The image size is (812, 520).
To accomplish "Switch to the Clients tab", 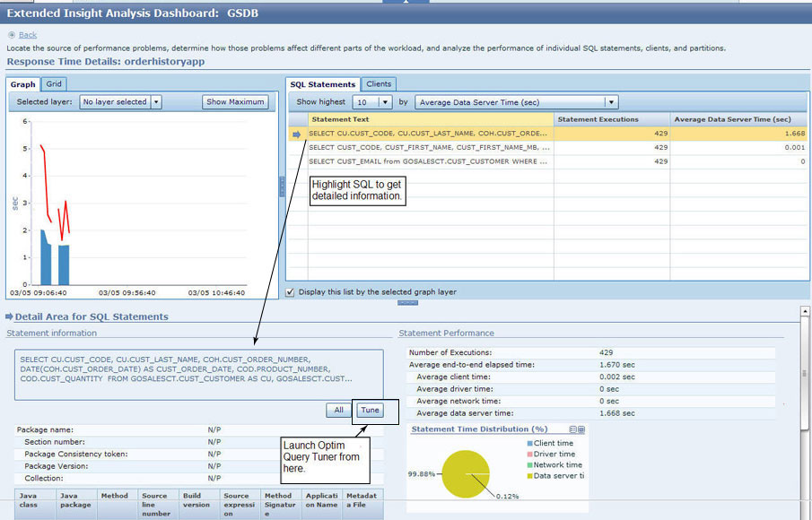I will [x=379, y=84].
